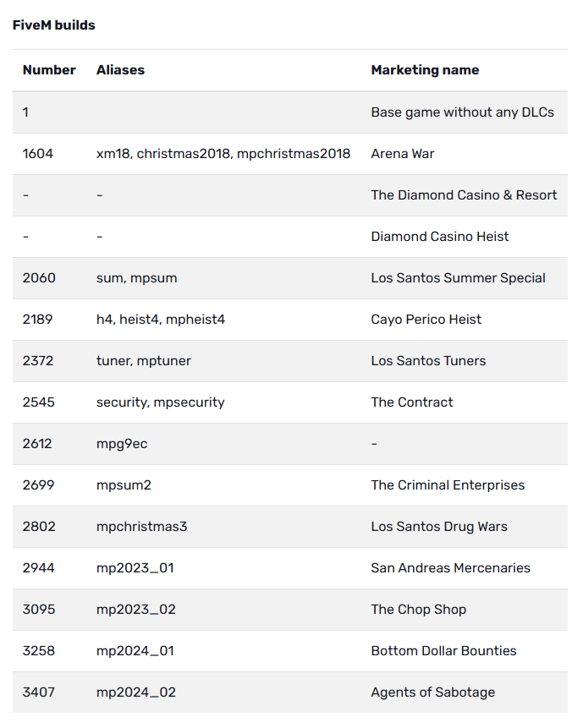Screen dimensions: 583x728
Task: Click the Marketing name column header
Action: coord(425,70)
